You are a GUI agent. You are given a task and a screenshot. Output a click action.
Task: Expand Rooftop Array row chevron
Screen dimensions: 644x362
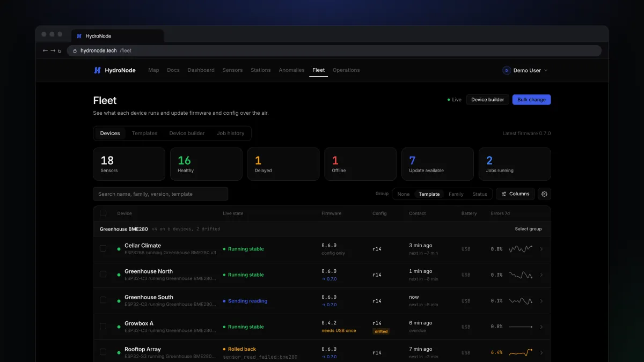[x=541, y=352]
